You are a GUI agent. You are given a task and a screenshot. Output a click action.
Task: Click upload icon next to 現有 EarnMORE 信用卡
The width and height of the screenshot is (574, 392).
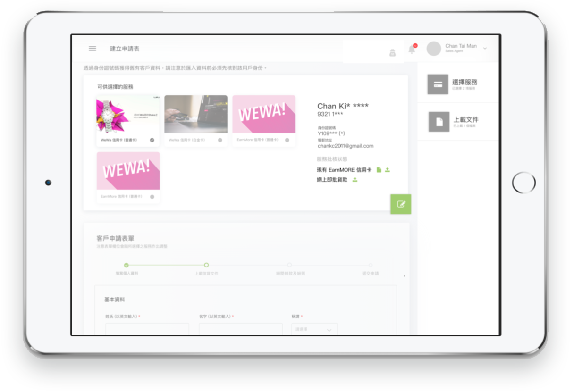tap(388, 170)
